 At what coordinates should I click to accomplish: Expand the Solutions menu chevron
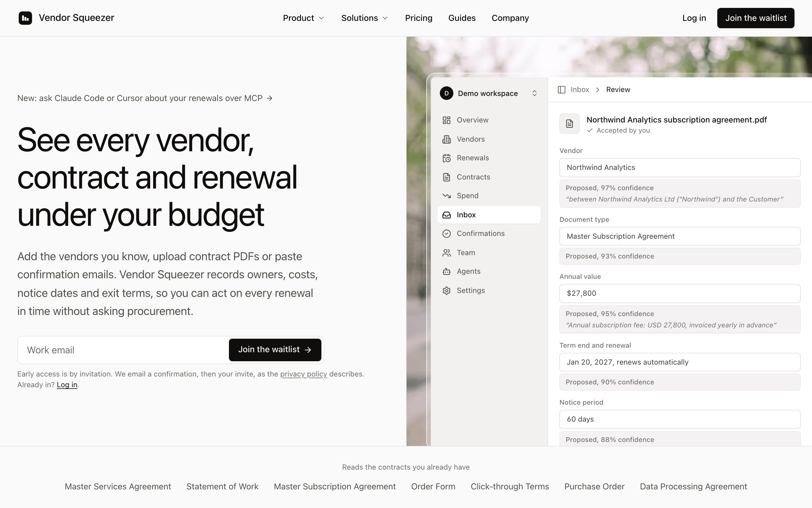coord(385,18)
